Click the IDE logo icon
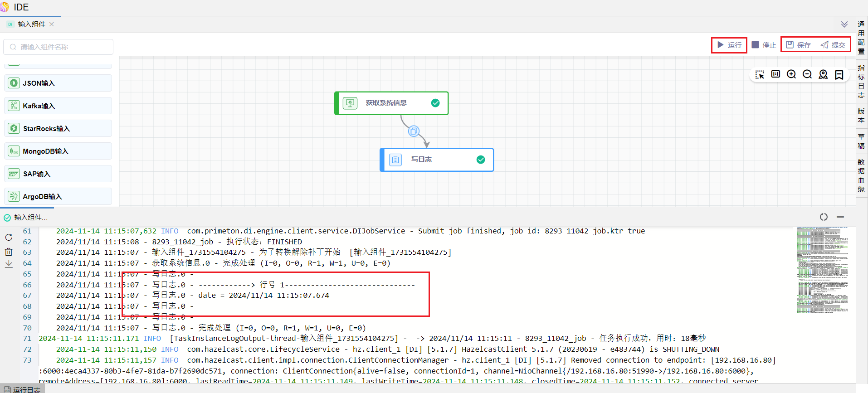 point(5,7)
